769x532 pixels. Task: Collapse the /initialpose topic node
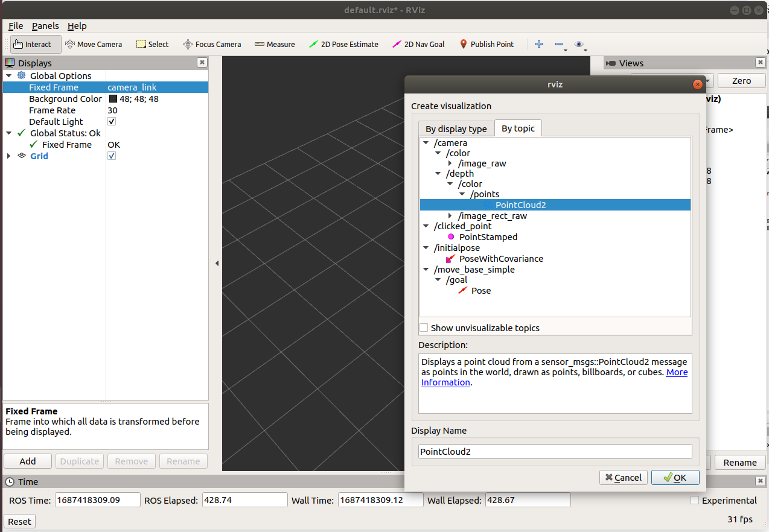coord(426,248)
